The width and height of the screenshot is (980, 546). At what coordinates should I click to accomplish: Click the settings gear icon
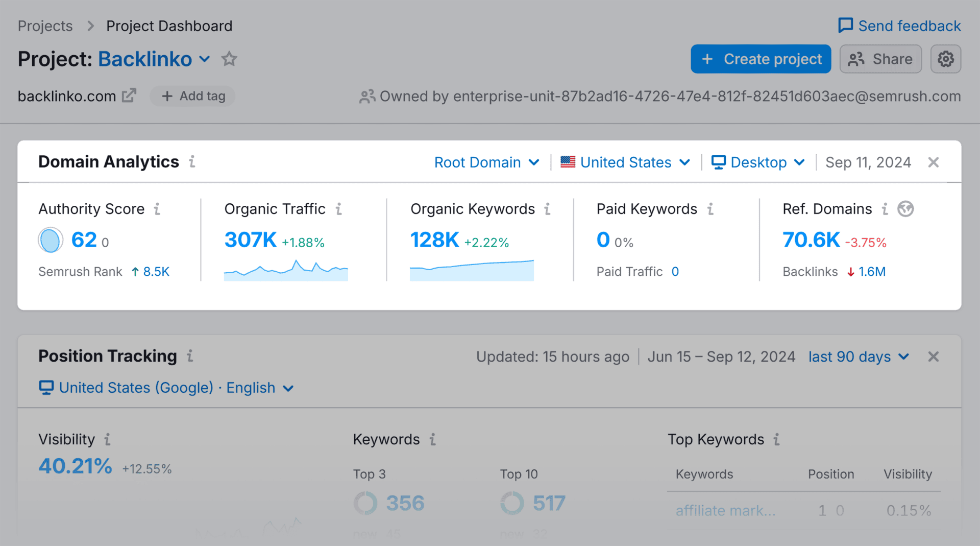946,59
